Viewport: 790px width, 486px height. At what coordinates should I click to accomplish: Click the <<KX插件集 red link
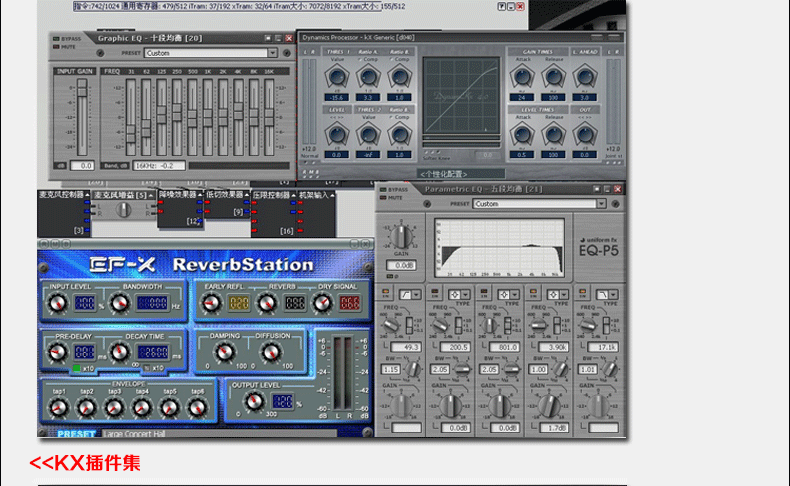pos(85,463)
